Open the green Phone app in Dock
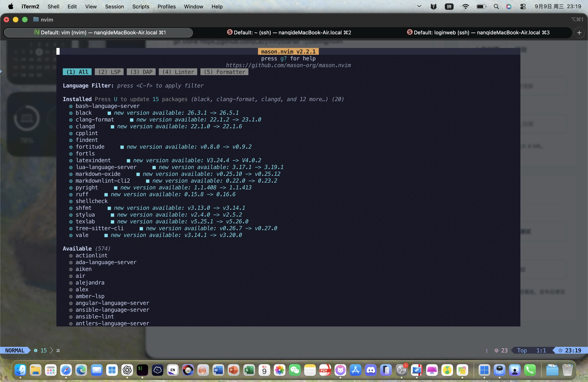 pyautogui.click(x=530, y=370)
